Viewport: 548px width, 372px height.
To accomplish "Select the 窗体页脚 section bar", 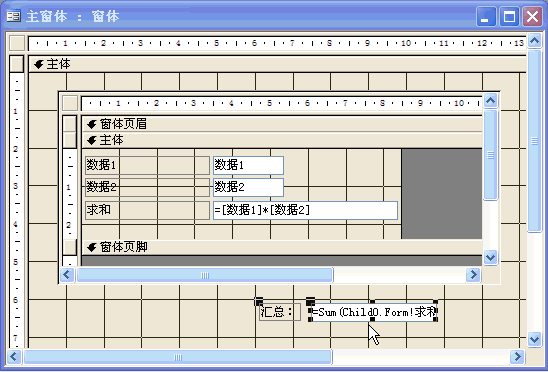I will [282, 247].
